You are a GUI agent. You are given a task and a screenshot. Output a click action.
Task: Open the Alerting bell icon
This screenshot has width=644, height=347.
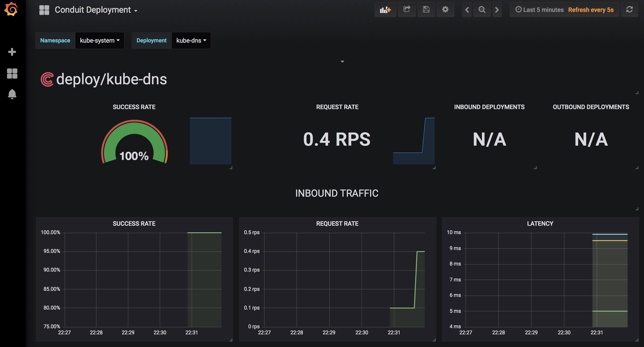(x=12, y=94)
